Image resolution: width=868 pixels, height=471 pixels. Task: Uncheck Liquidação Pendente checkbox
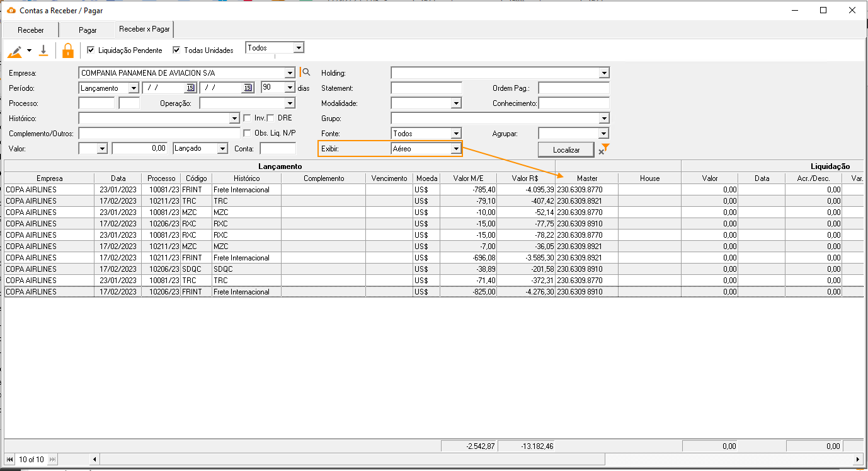pos(91,50)
